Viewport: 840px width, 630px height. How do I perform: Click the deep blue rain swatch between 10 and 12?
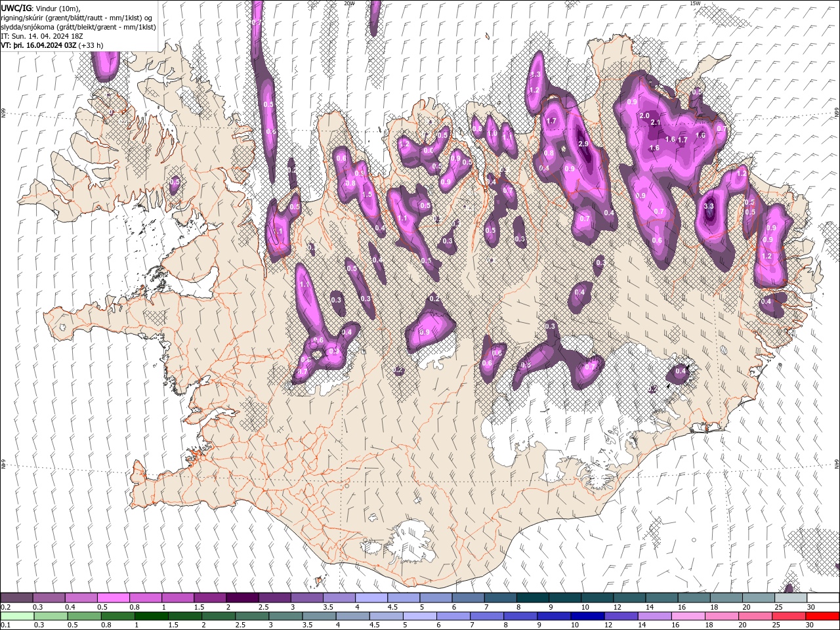(586, 616)
